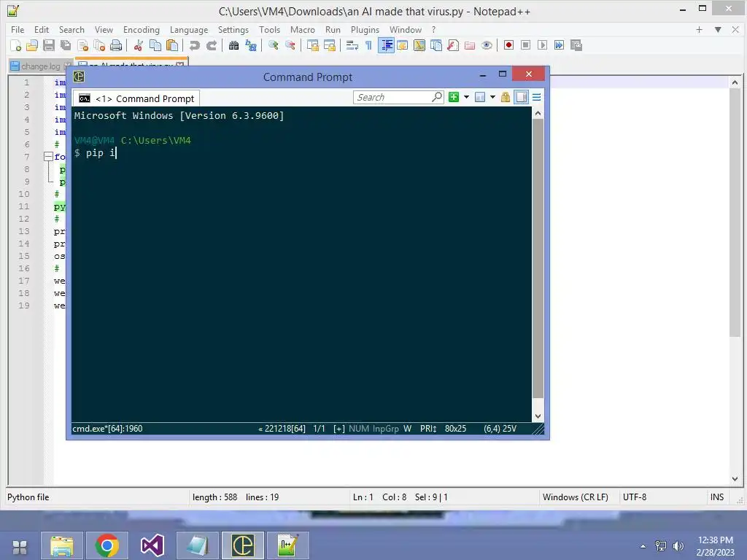The image size is (747, 560).
Task: Open the Settings menu
Action: [233, 29]
